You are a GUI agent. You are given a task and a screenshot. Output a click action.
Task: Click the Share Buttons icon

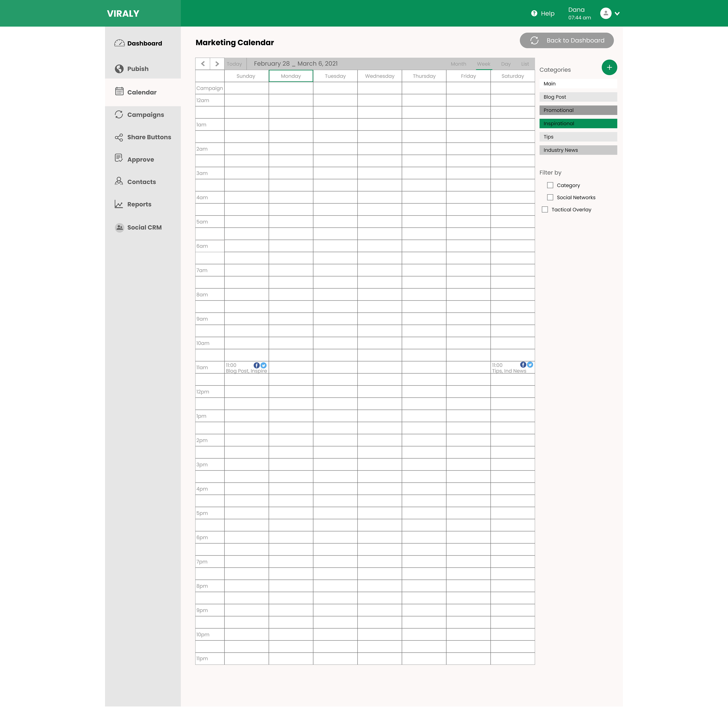coord(119,137)
